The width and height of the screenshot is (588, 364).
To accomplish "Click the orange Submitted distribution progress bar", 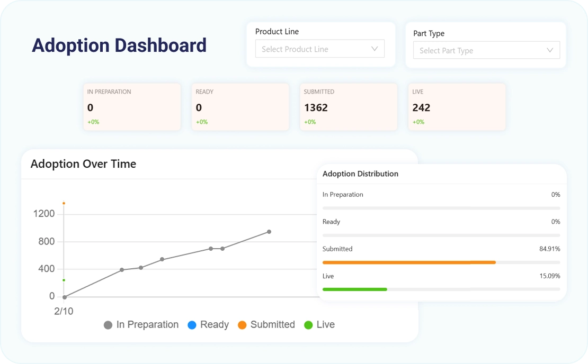I will coord(408,262).
